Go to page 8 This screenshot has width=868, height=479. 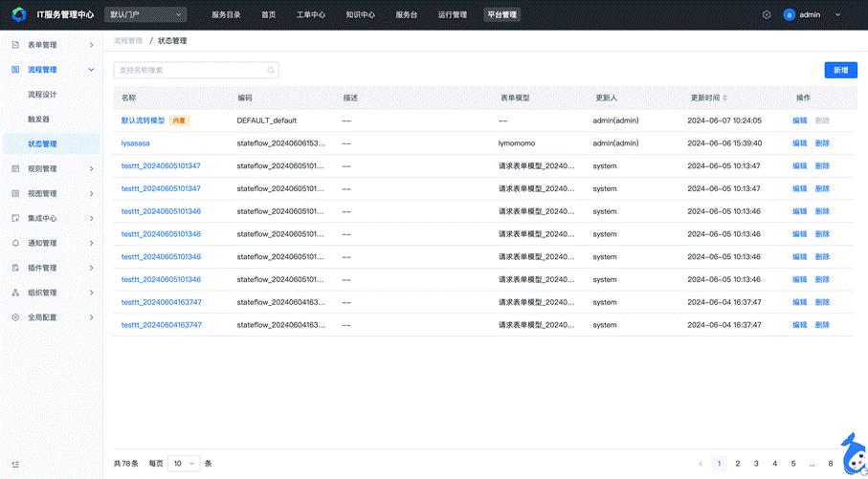click(831, 464)
